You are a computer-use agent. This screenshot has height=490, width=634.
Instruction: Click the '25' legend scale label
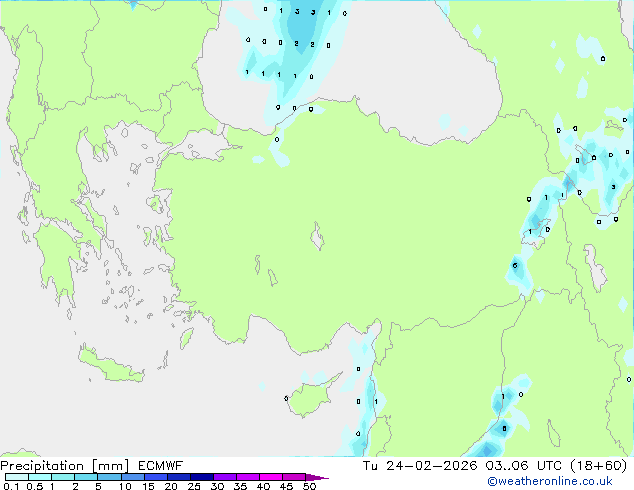(194, 486)
